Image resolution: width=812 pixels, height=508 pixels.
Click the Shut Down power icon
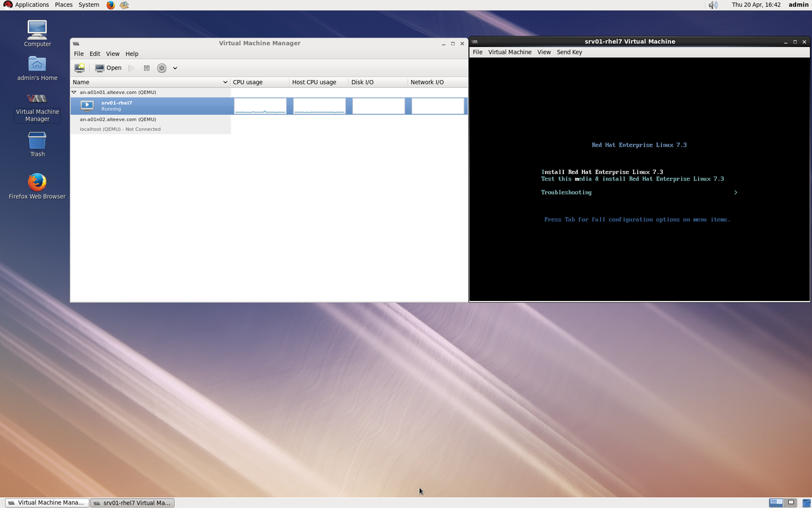(x=162, y=68)
